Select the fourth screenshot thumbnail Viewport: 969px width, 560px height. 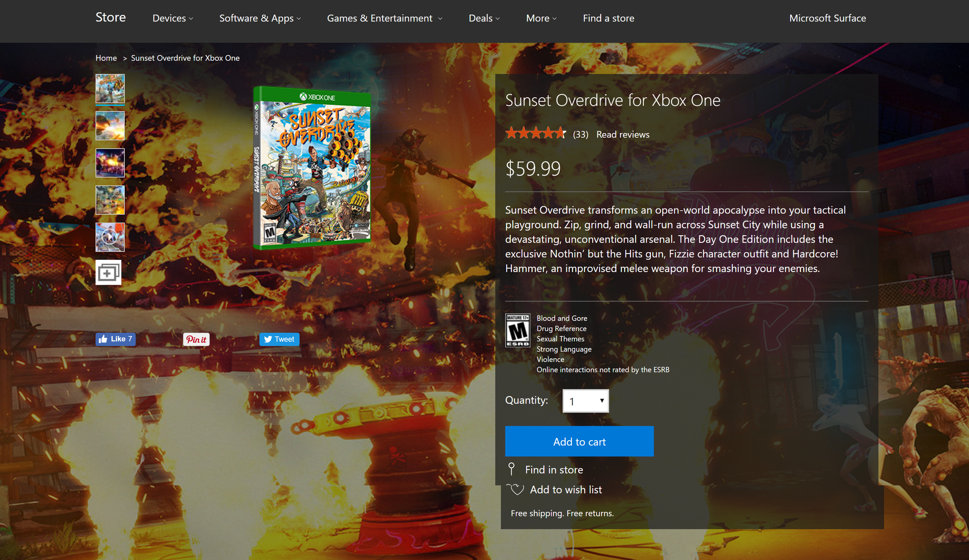click(110, 200)
